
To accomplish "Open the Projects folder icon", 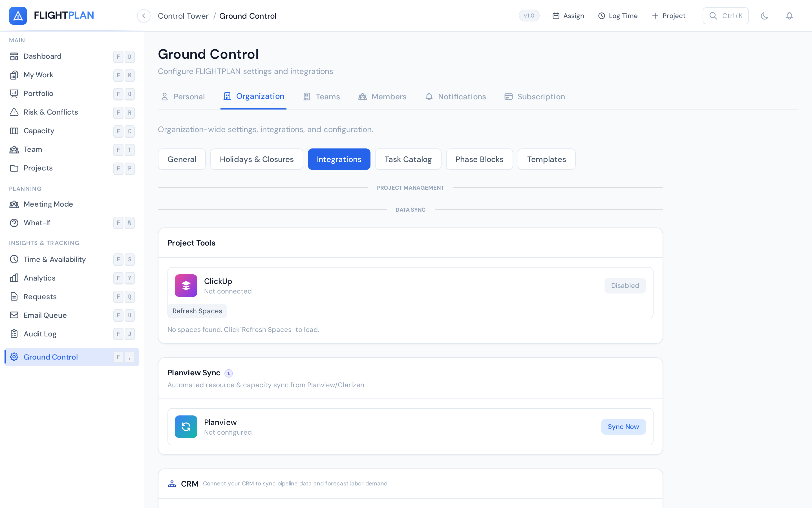I will coord(14,168).
